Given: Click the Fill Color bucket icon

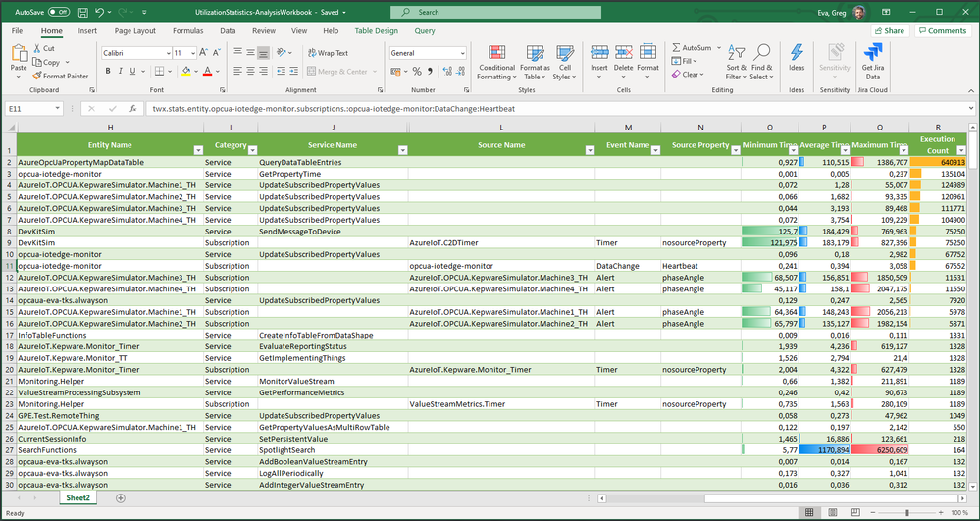Looking at the screenshot, I should (186, 72).
